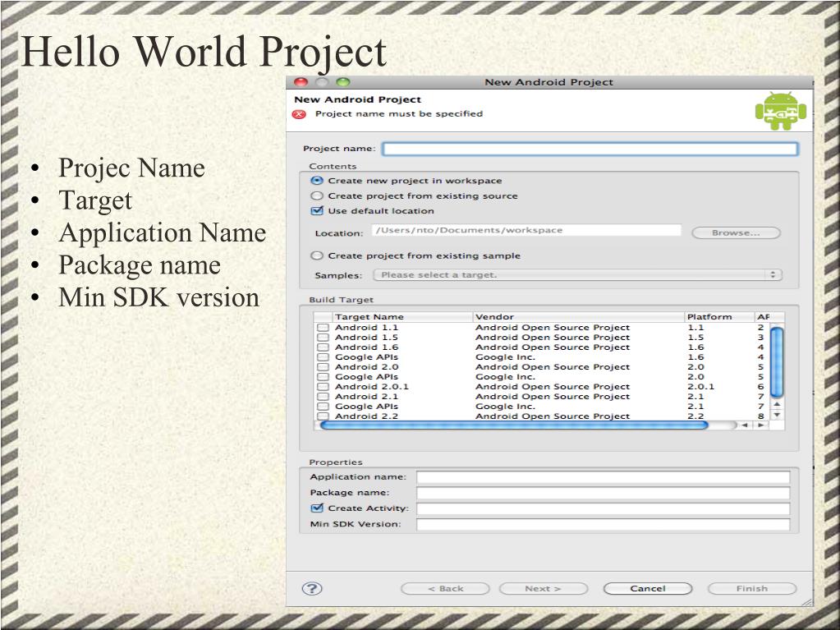Click the "Target" bullet on the slide
The image size is (840, 630).
(95, 201)
